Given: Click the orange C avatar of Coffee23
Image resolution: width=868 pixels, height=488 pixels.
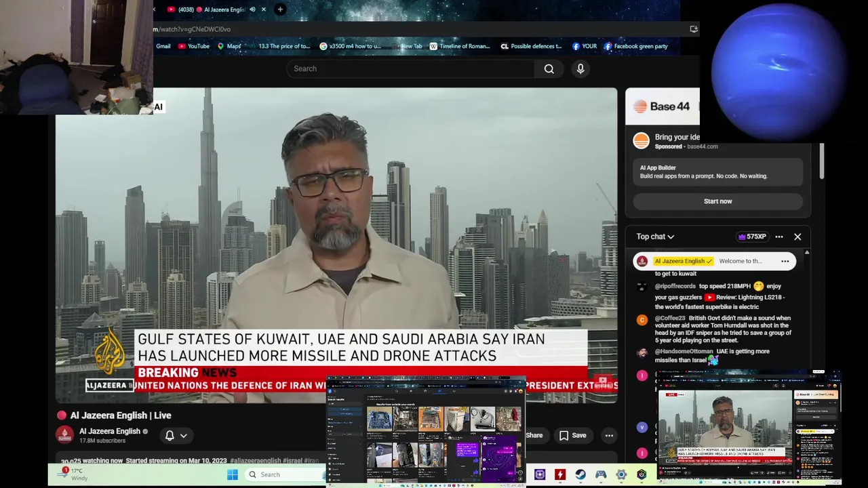Looking at the screenshot, I should point(642,321).
